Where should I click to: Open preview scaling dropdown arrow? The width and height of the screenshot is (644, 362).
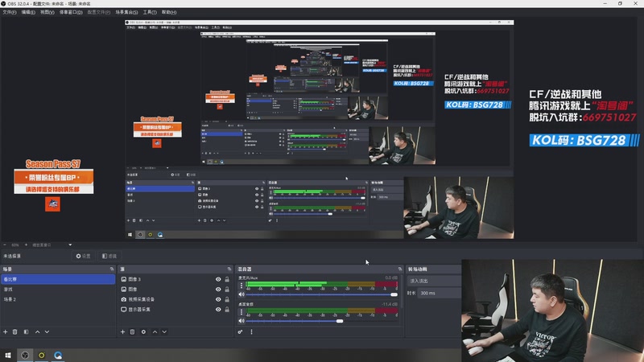(x=70, y=245)
